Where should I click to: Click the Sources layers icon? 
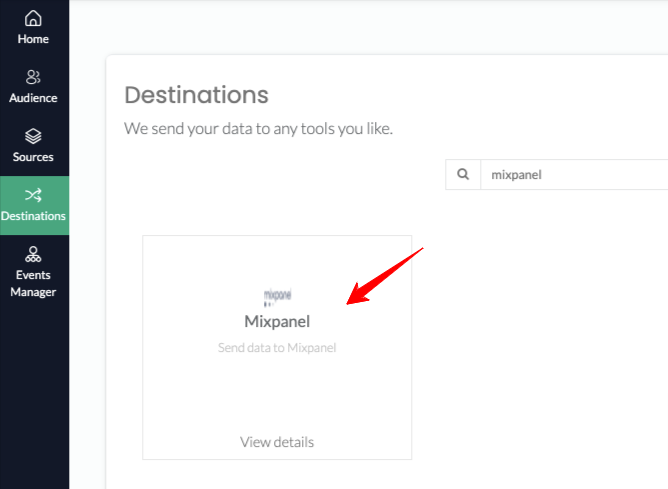(x=33, y=136)
